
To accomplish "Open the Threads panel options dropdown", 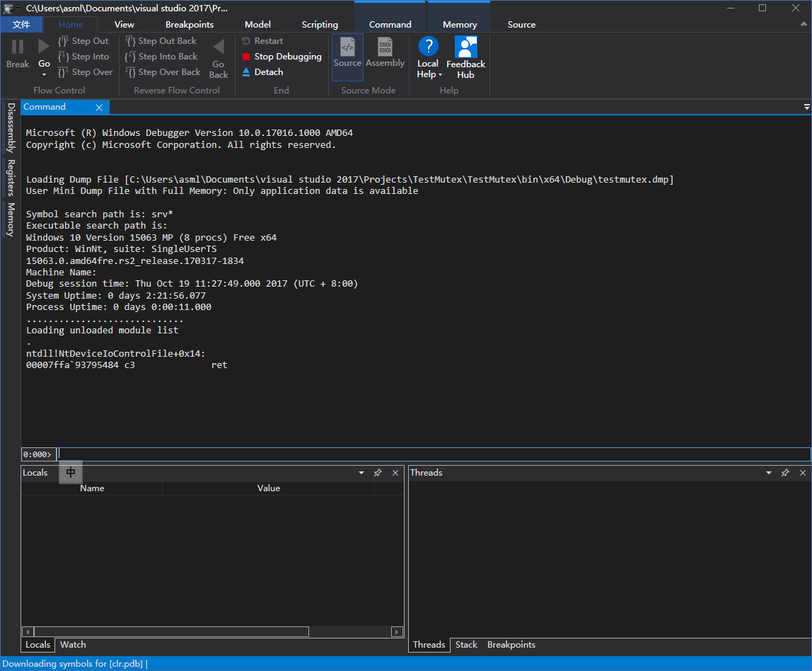I will point(768,473).
